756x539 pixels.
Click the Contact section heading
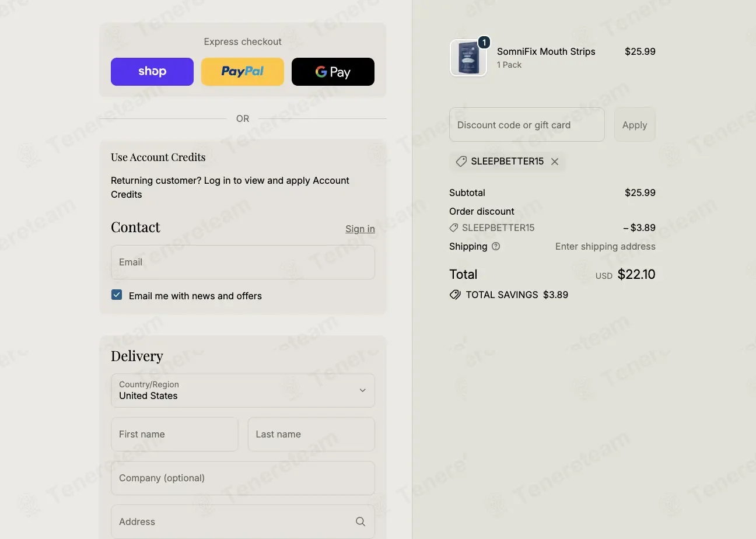[135, 227]
